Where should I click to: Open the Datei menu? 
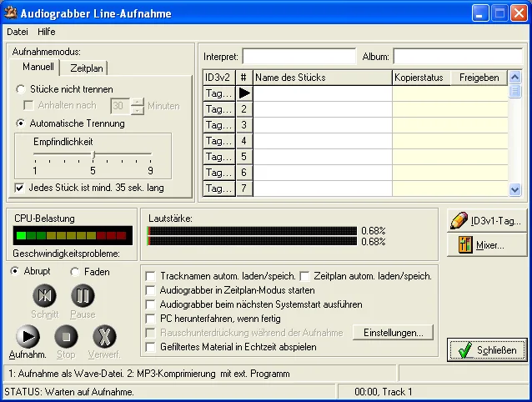click(x=18, y=32)
